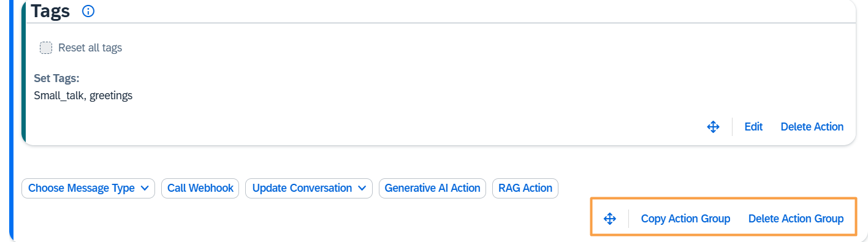
Task: Expand the Update Conversation dropdown
Action: coord(309,188)
